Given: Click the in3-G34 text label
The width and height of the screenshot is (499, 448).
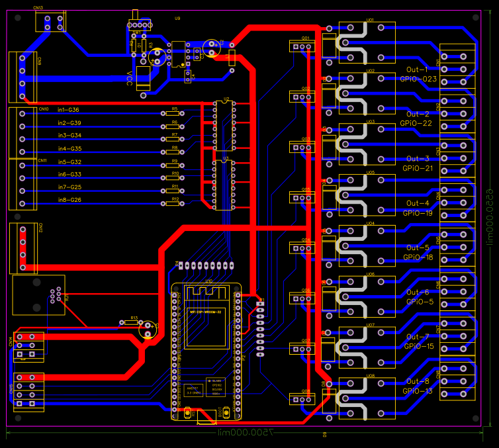Looking at the screenshot, I should pyautogui.click(x=69, y=135).
